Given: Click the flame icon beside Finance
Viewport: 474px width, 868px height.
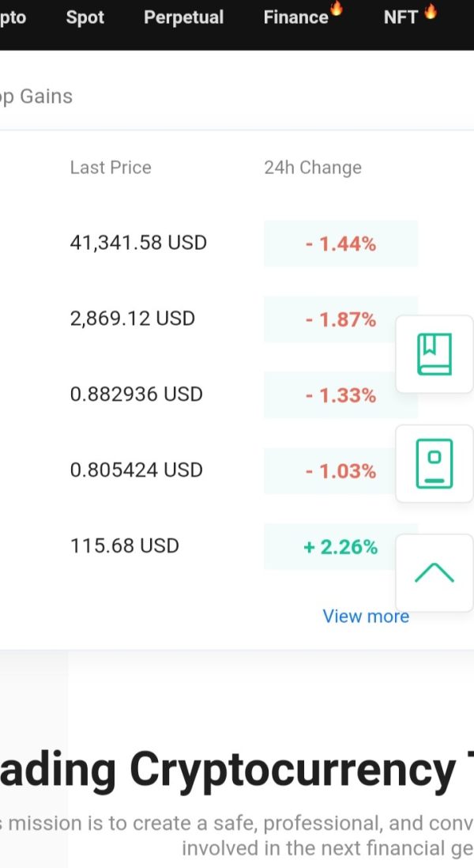Looking at the screenshot, I should [337, 9].
